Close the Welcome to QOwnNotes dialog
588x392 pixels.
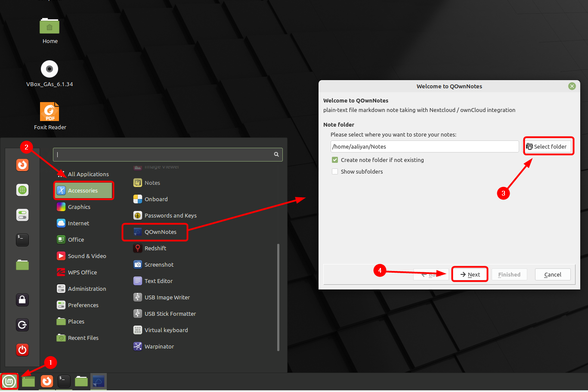tap(572, 86)
